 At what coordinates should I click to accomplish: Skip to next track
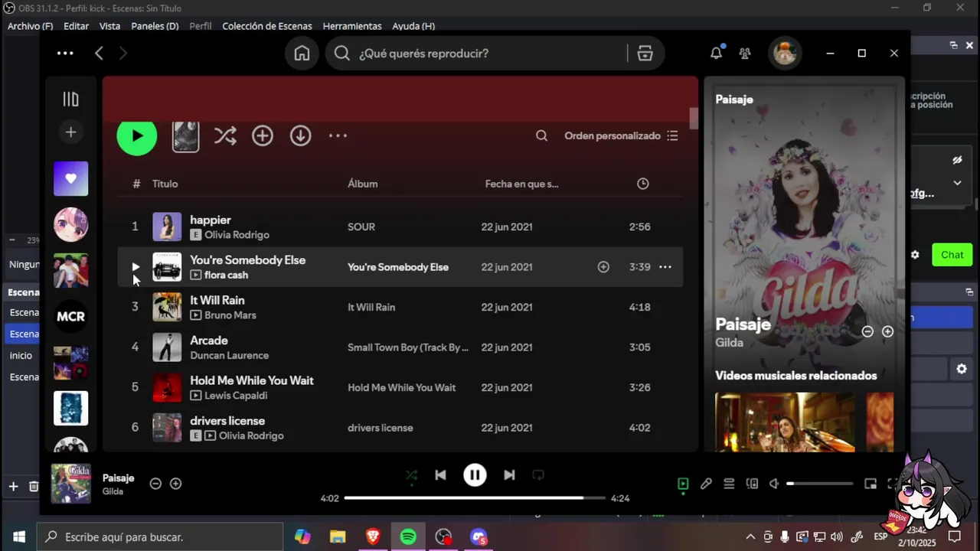click(x=509, y=475)
